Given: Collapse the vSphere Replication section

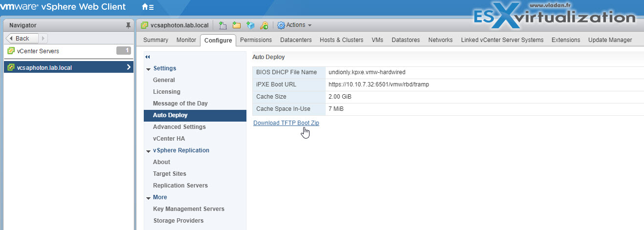Looking at the screenshot, I should [x=148, y=151].
